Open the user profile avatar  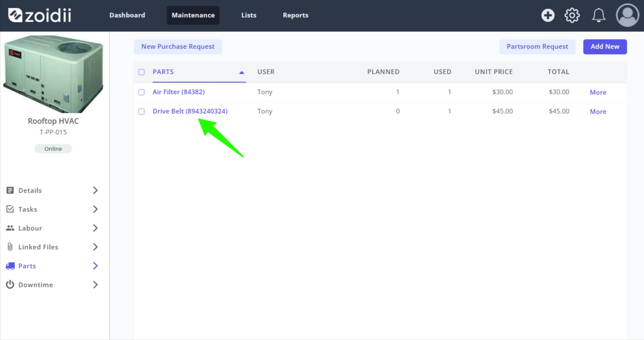coord(627,15)
